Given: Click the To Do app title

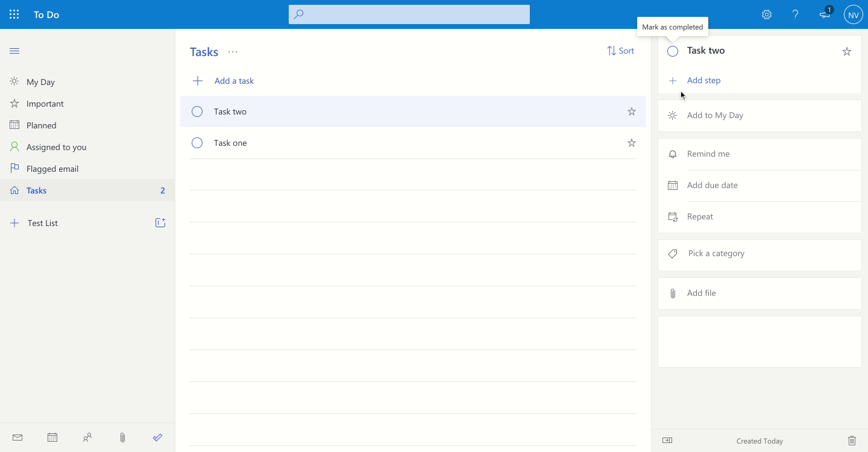Looking at the screenshot, I should pyautogui.click(x=46, y=14).
